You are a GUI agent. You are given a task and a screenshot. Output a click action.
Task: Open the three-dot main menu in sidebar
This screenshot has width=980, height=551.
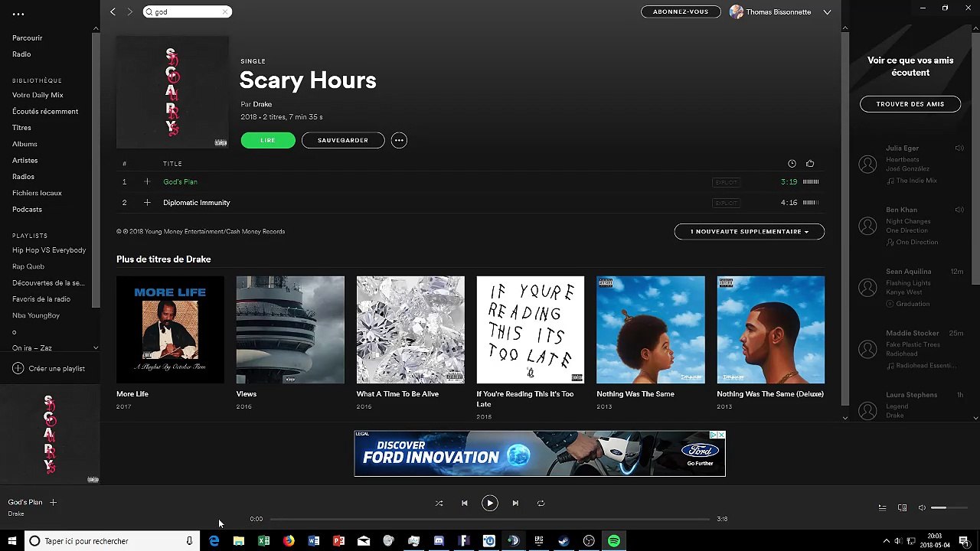[x=18, y=14]
